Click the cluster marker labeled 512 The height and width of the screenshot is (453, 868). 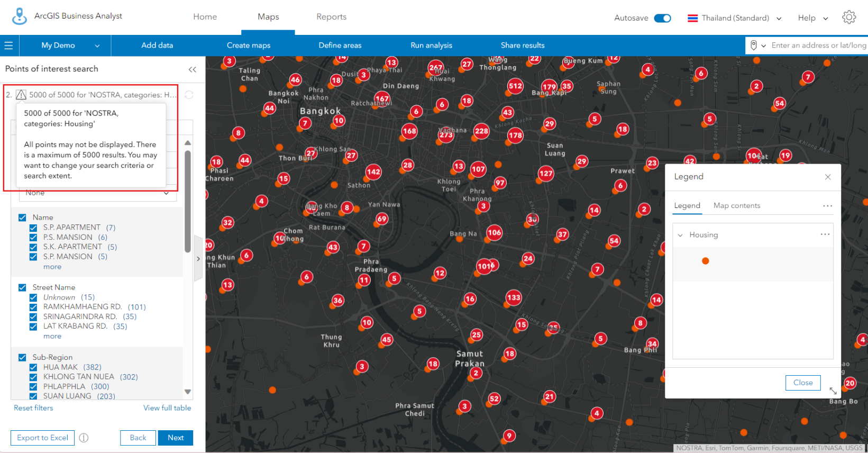pos(515,86)
